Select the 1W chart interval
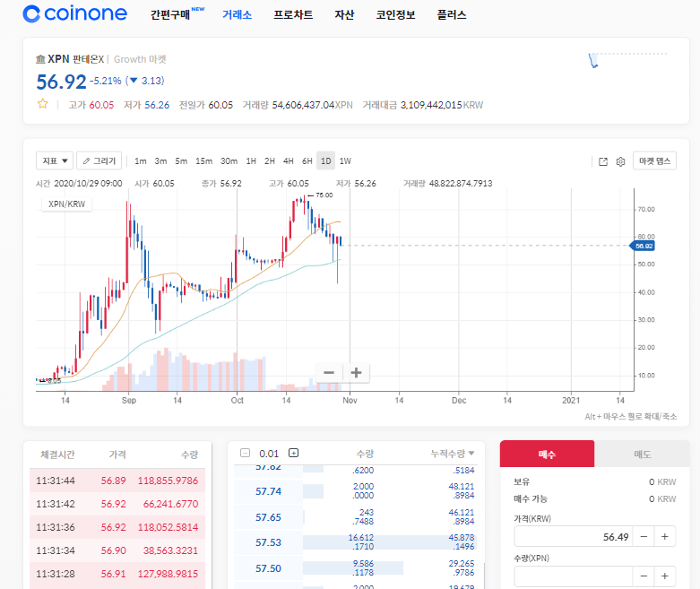Screen dimensions: 700x589 point(345,160)
